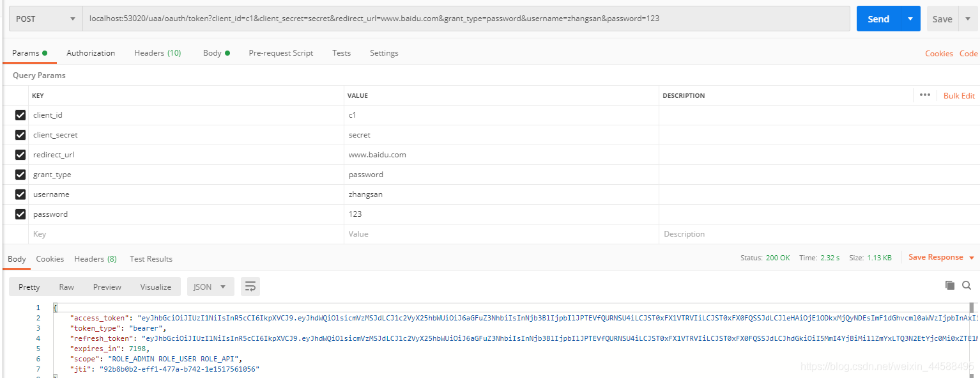This screenshot has width=980, height=378.
Task: Open the Save Response dropdown
Action: [x=942, y=257]
